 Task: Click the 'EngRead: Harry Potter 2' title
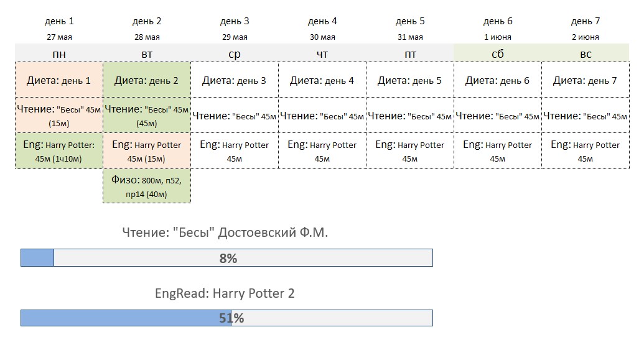coord(225,293)
